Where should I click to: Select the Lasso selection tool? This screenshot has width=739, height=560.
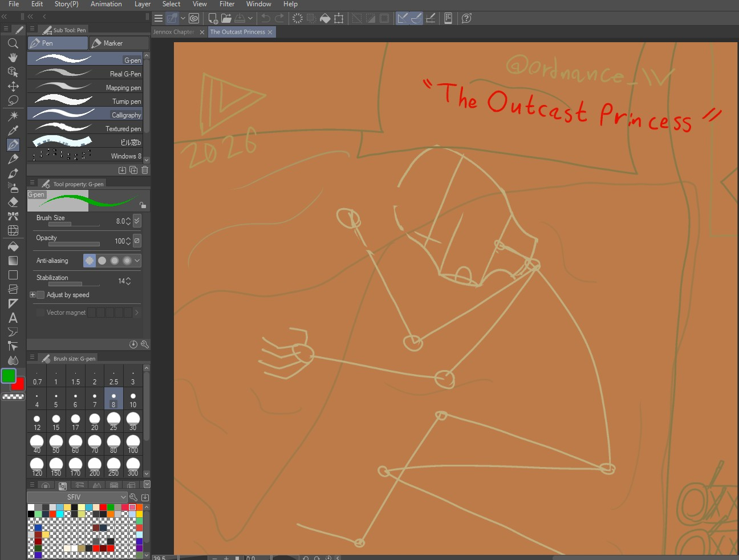pyautogui.click(x=13, y=100)
